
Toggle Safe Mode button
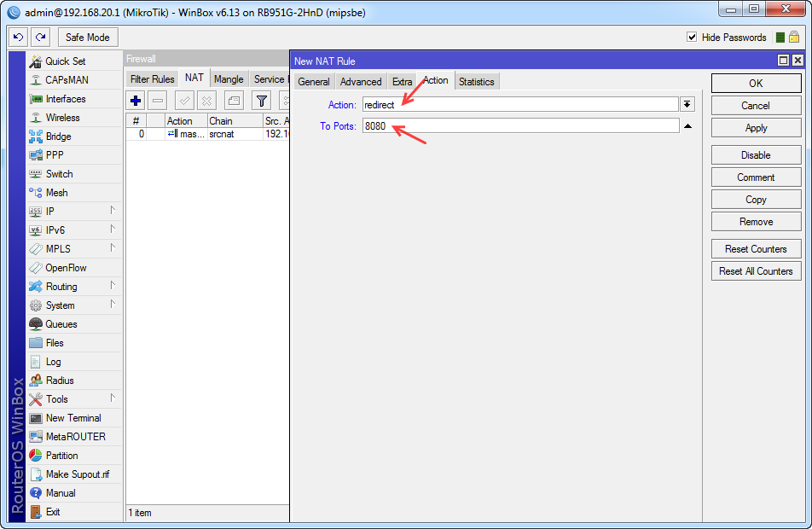[88, 38]
